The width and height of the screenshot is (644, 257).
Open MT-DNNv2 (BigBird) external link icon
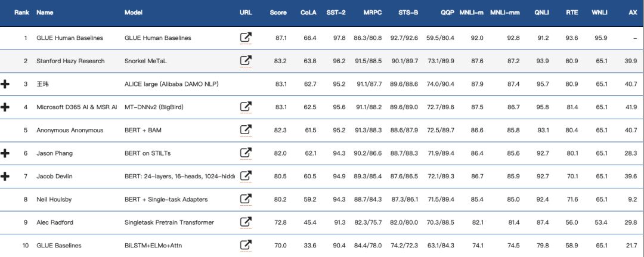(245, 107)
